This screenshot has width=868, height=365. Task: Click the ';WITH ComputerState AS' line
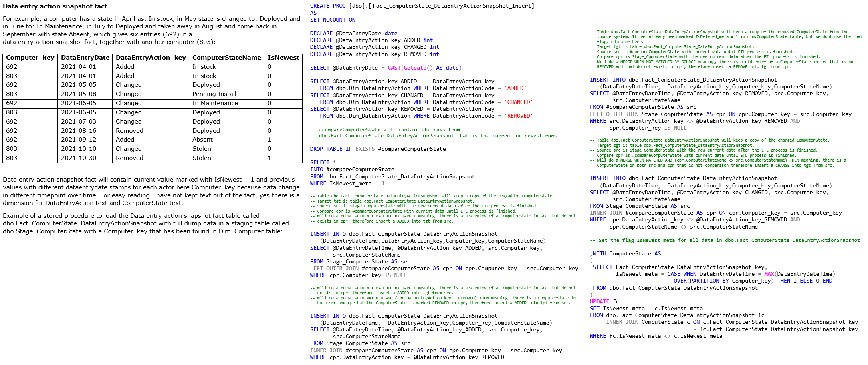click(625, 254)
